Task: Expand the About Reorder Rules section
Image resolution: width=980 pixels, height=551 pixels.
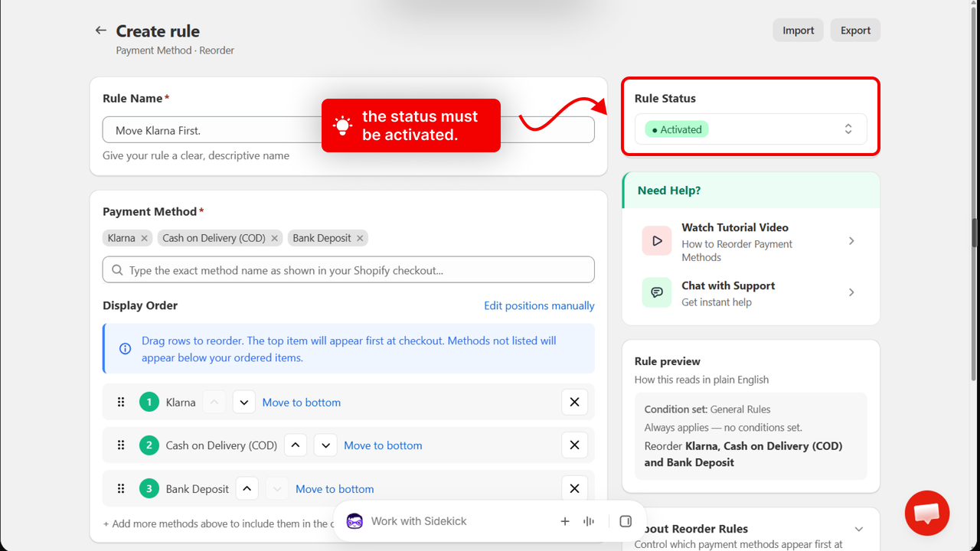Action: pyautogui.click(x=859, y=529)
